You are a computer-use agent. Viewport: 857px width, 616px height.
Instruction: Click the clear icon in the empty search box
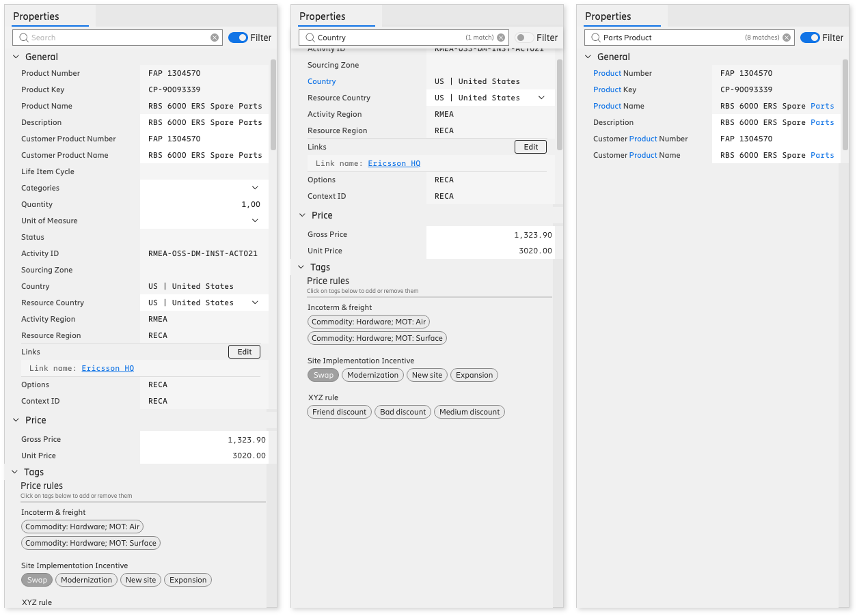[215, 38]
